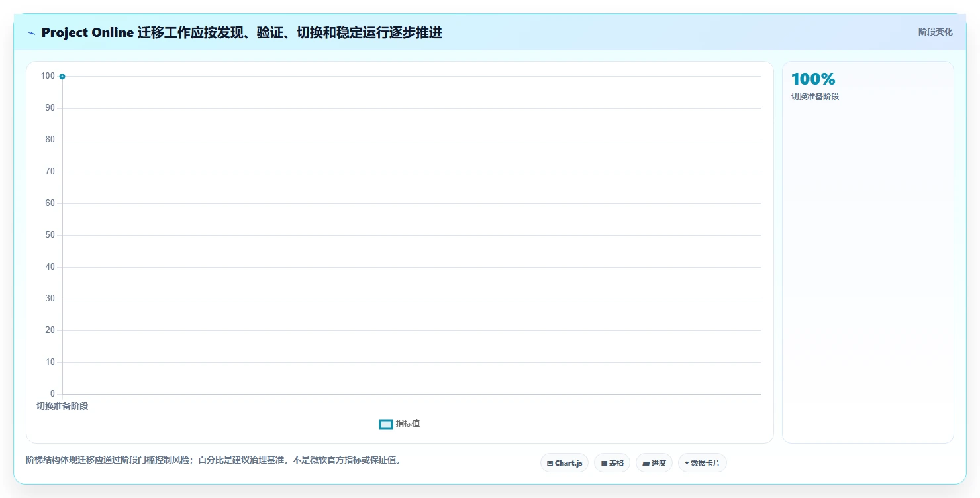Click the 阶段变化 label in header
Image resolution: width=980 pixels, height=498 pixels.
click(x=935, y=32)
